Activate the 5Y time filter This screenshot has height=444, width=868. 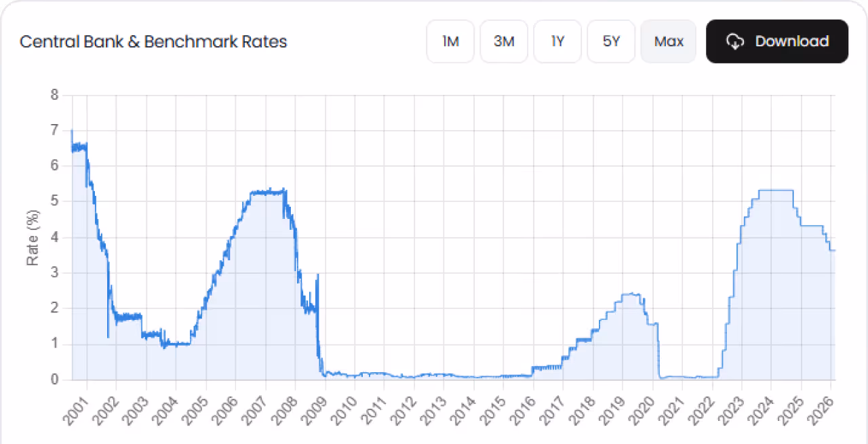pyautogui.click(x=610, y=41)
